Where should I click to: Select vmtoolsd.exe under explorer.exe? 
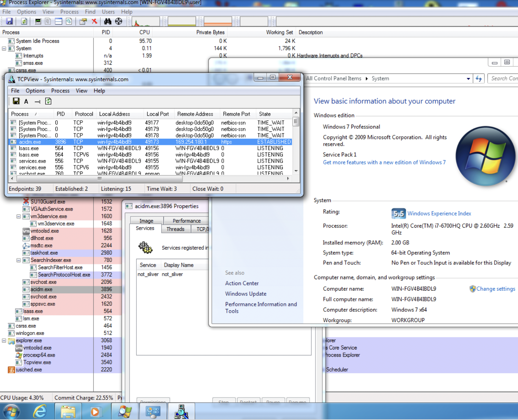point(37,348)
